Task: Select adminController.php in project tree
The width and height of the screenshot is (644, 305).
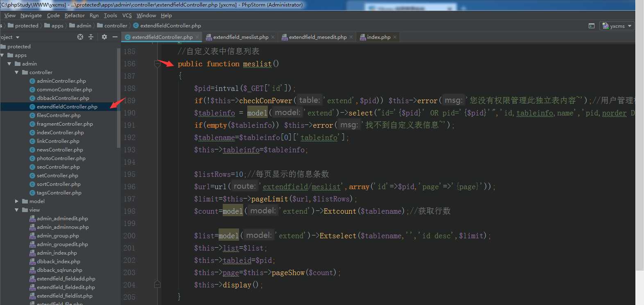Action: [x=61, y=81]
